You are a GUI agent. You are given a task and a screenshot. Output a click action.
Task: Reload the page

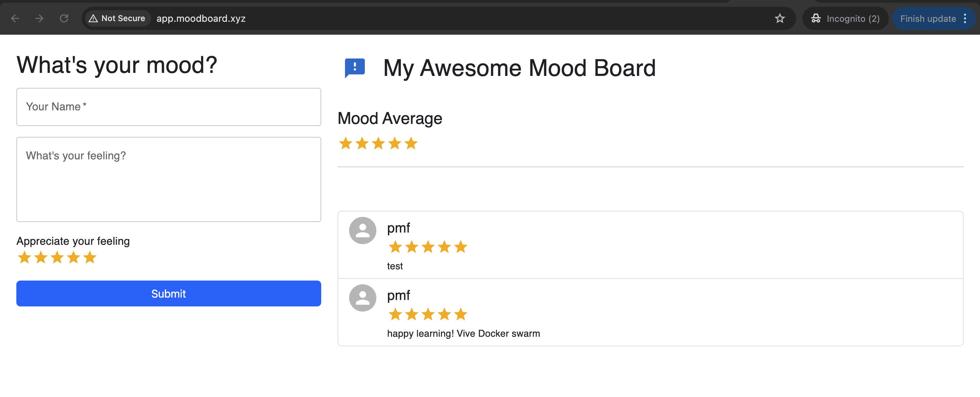click(x=64, y=18)
